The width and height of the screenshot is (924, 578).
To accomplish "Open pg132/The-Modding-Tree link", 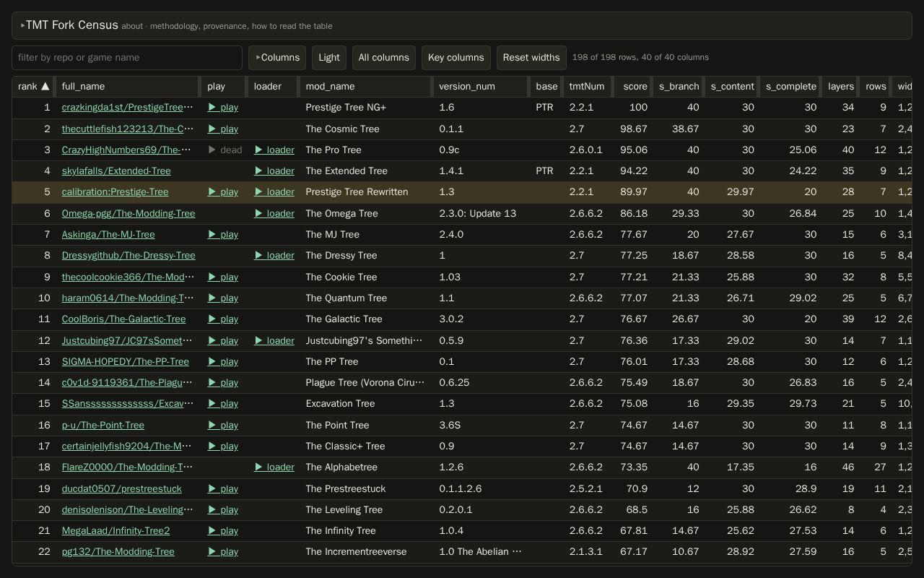I will tap(118, 551).
